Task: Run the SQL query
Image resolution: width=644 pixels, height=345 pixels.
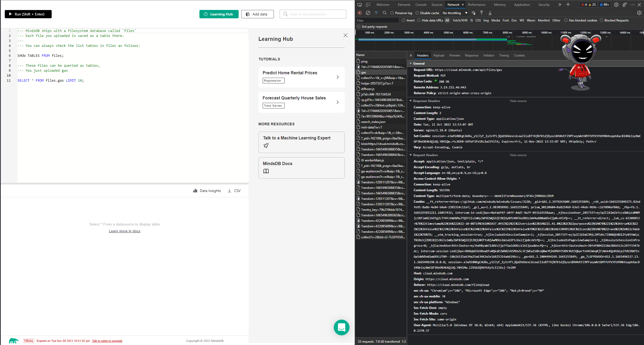Action: point(28,14)
